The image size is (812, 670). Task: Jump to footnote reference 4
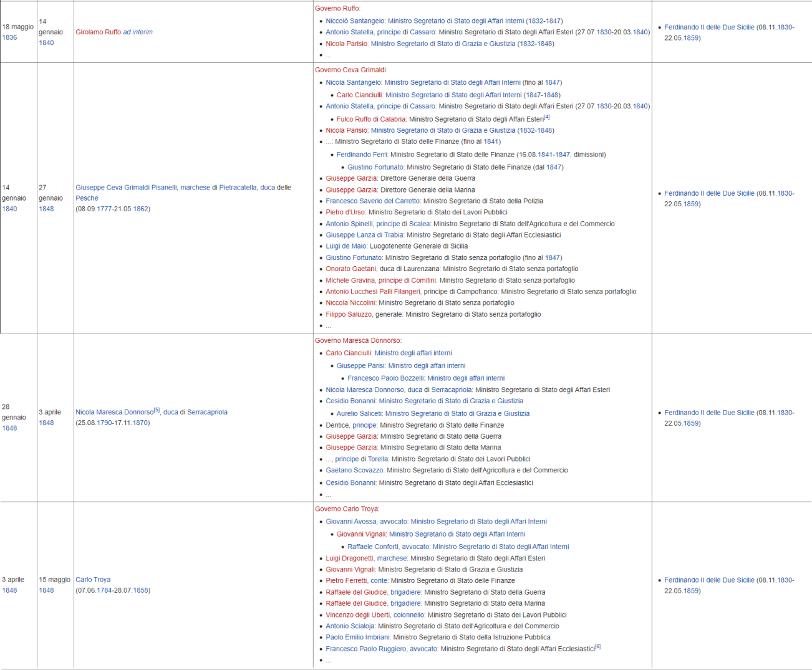pyautogui.click(x=547, y=117)
